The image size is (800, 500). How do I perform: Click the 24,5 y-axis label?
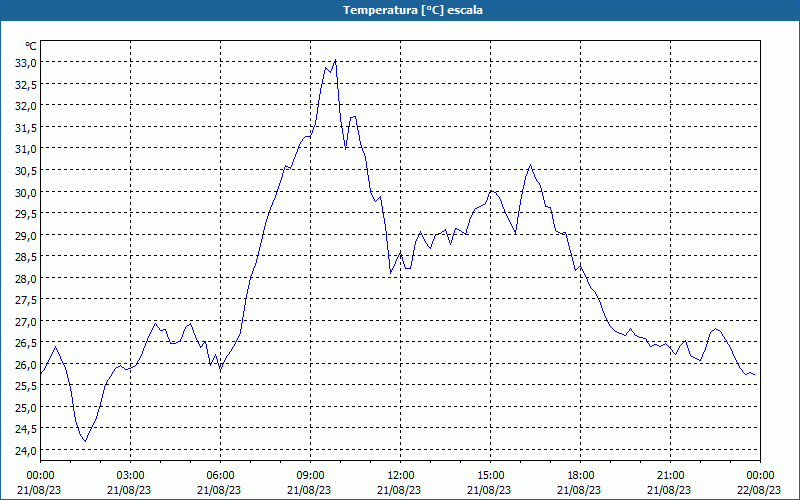(x=26, y=430)
